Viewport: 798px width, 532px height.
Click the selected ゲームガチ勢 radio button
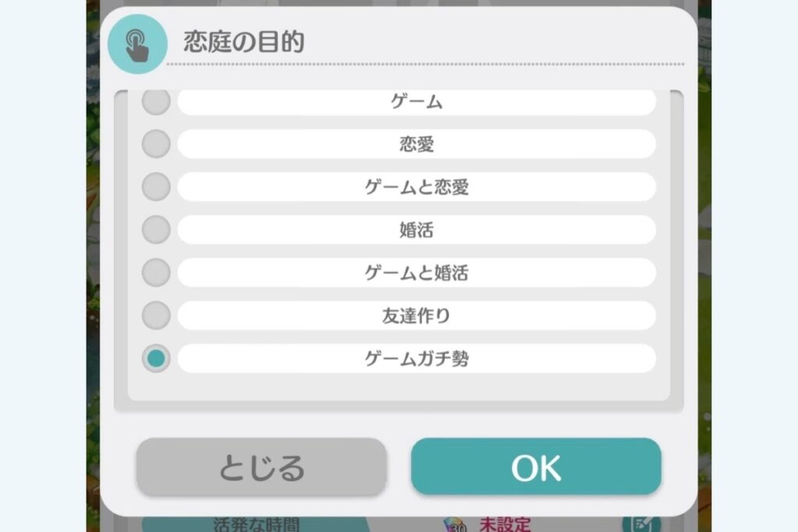(157, 358)
